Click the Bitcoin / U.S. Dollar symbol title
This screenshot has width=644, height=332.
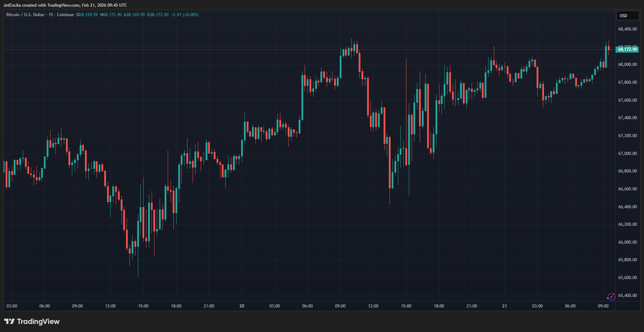pos(25,15)
